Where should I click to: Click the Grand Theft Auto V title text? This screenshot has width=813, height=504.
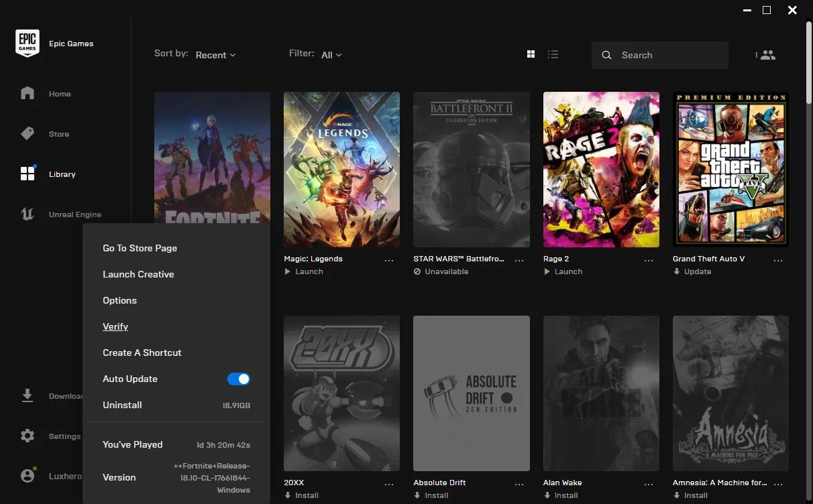708,259
